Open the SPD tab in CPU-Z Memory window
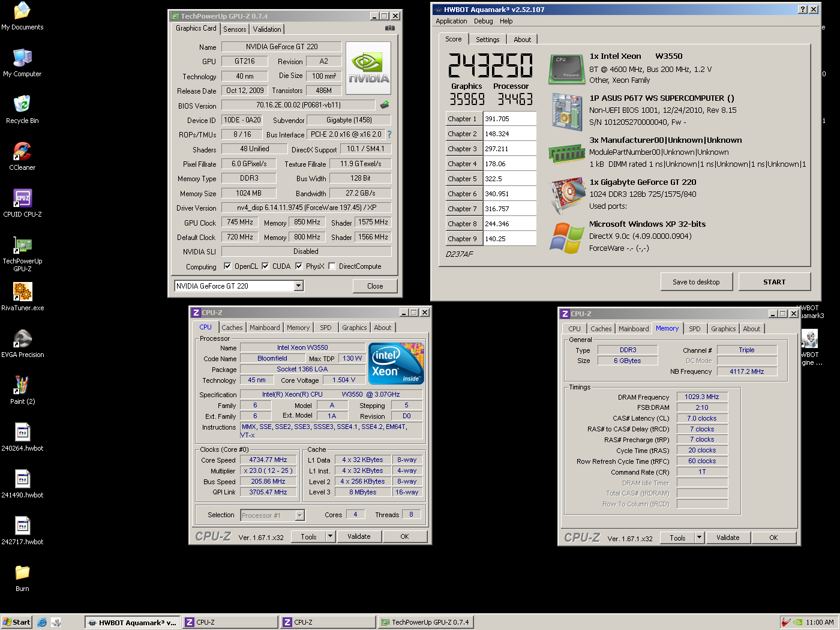The height and width of the screenshot is (630, 840). coord(695,329)
